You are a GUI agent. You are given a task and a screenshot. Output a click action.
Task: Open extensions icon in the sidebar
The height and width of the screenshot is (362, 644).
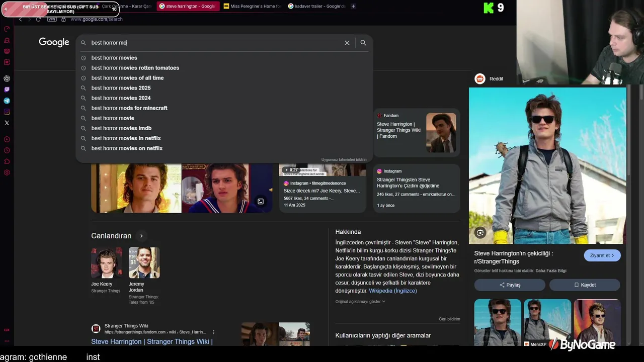(x=7, y=161)
